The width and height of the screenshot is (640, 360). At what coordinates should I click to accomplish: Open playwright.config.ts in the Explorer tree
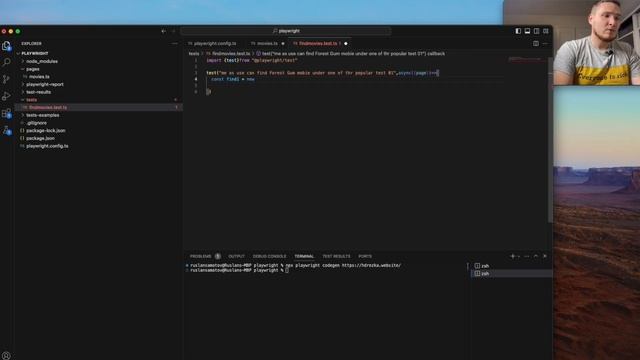(x=47, y=146)
